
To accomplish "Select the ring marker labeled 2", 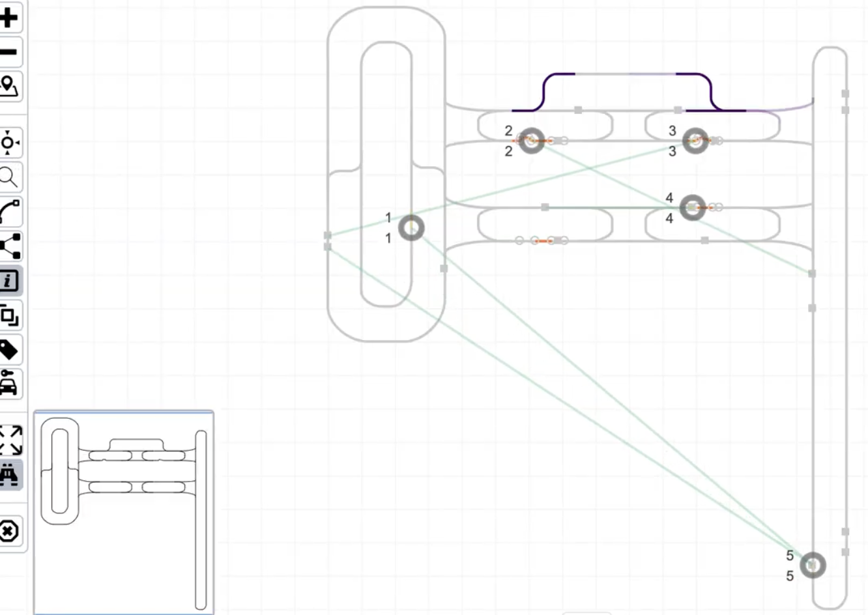I will [532, 141].
